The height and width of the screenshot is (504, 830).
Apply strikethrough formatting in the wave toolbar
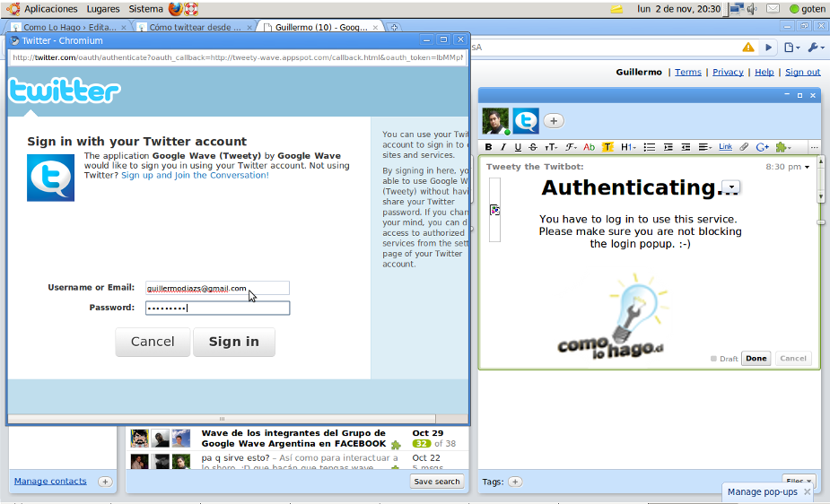coord(533,147)
